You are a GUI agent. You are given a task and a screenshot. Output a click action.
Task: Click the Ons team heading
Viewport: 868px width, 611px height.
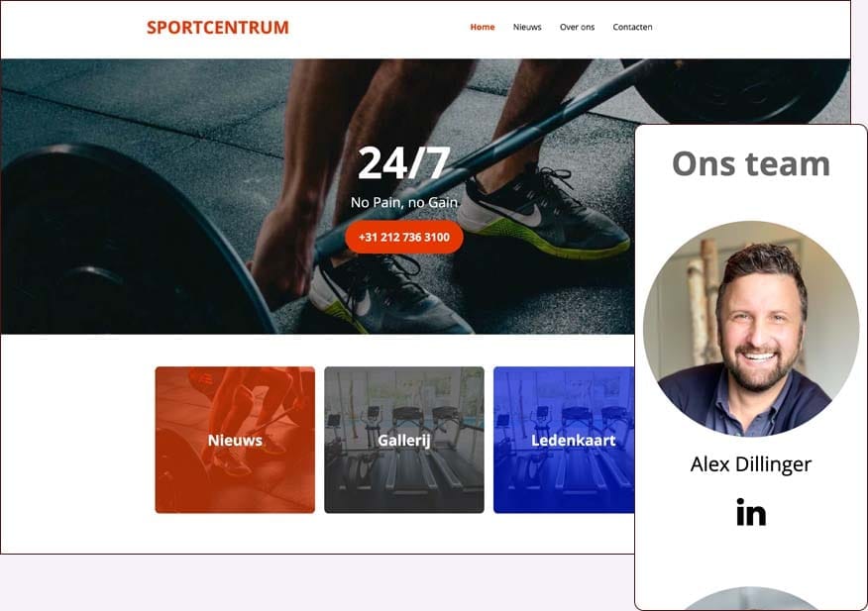[751, 163]
